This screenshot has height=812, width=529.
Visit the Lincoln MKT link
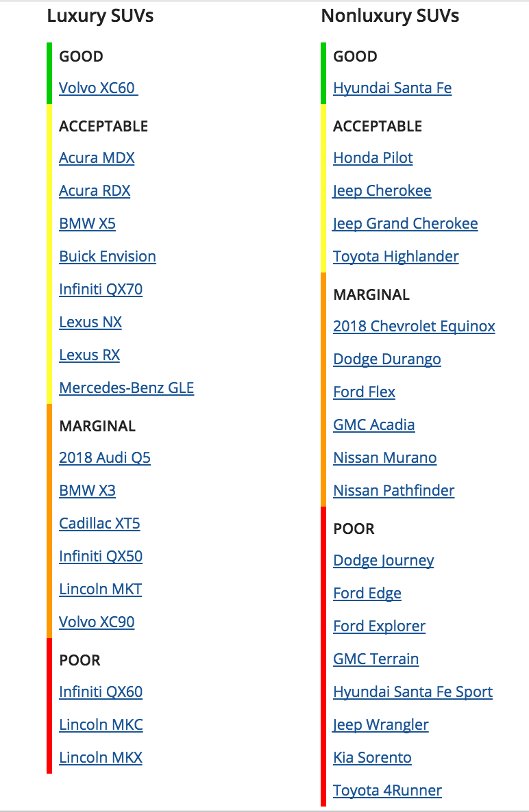[x=100, y=589]
